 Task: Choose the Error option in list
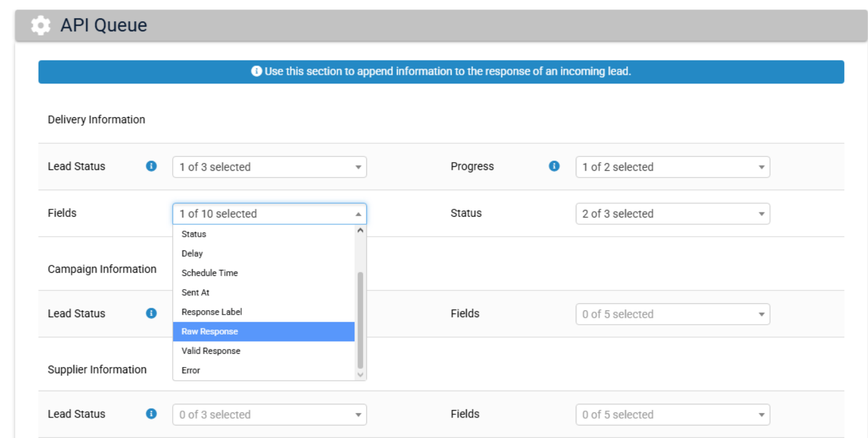coord(264,370)
